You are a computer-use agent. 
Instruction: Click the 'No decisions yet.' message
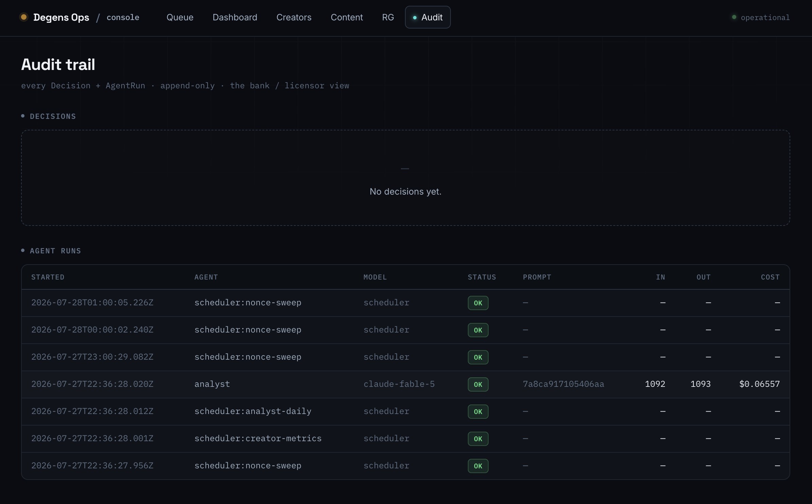coord(406,192)
